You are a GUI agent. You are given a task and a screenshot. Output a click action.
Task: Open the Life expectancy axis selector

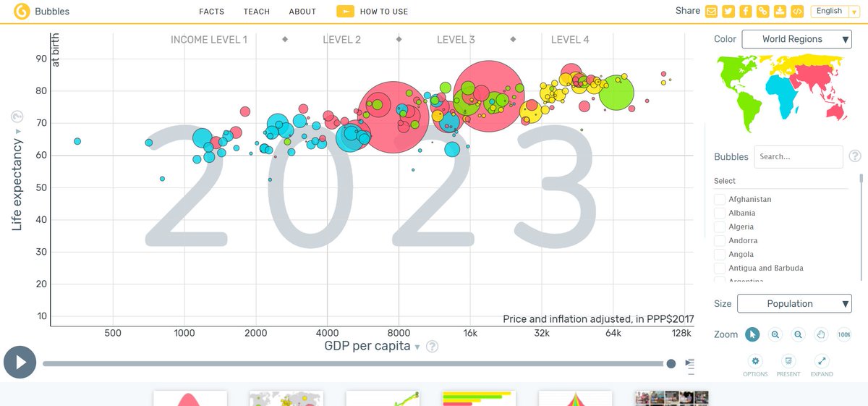click(17, 181)
